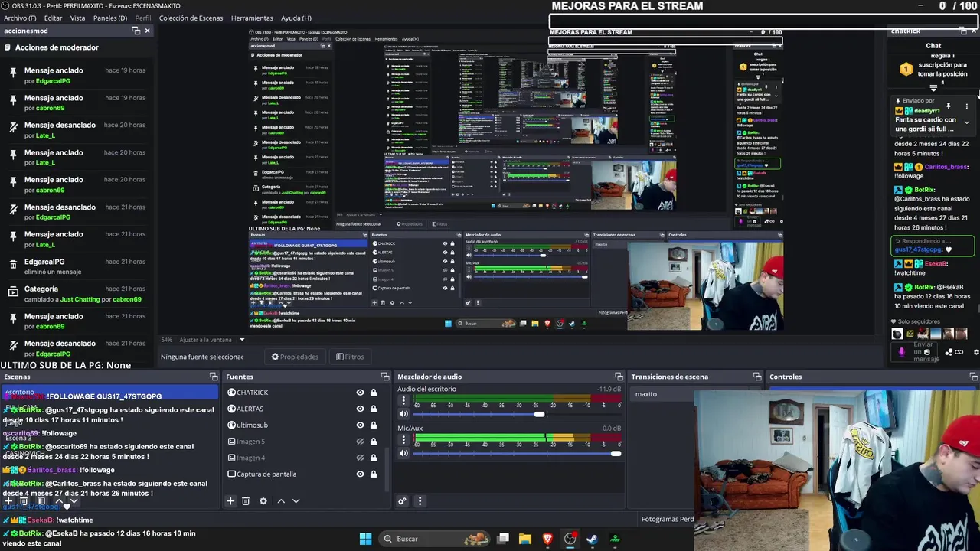Select the Captura de pantalla source row
The image size is (980, 551).
point(305,474)
